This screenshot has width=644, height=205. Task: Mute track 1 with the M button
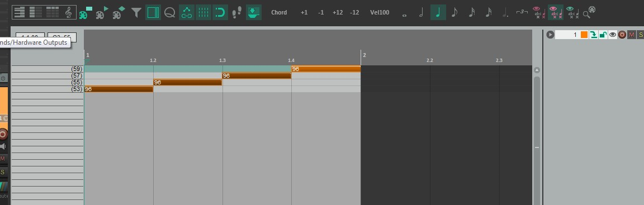pyautogui.click(x=632, y=35)
